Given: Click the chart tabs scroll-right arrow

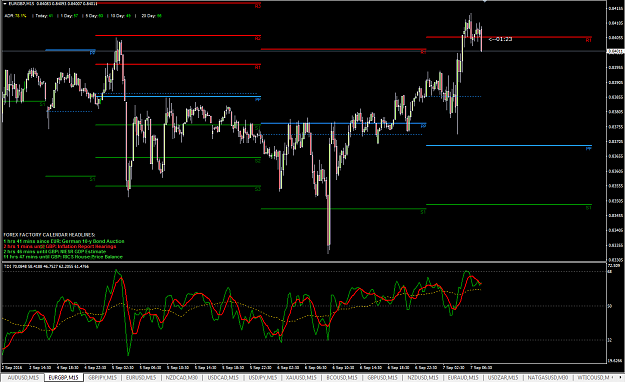Looking at the screenshot, I should (x=621, y=377).
